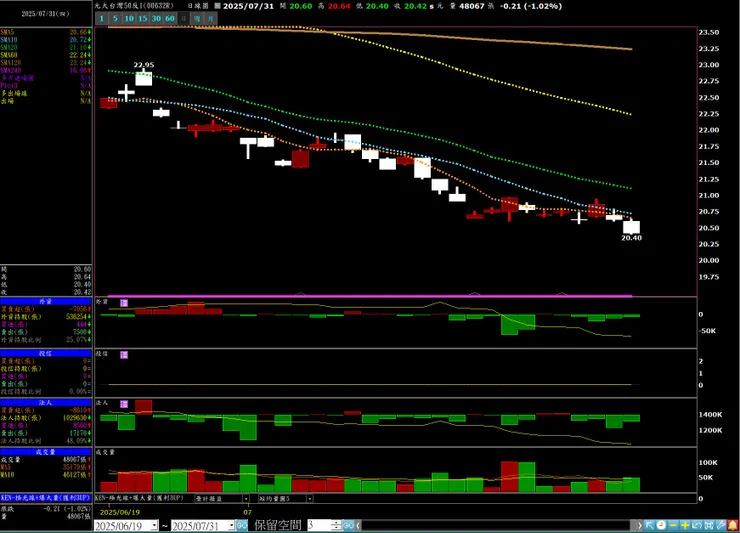Click the SMA240 legend row
Screen dimensions: 740x533
(x=46, y=70)
